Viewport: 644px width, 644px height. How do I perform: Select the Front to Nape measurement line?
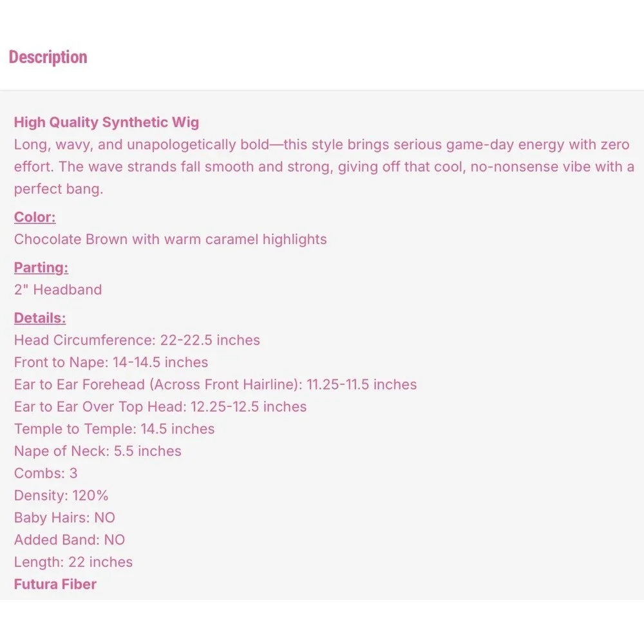click(111, 362)
